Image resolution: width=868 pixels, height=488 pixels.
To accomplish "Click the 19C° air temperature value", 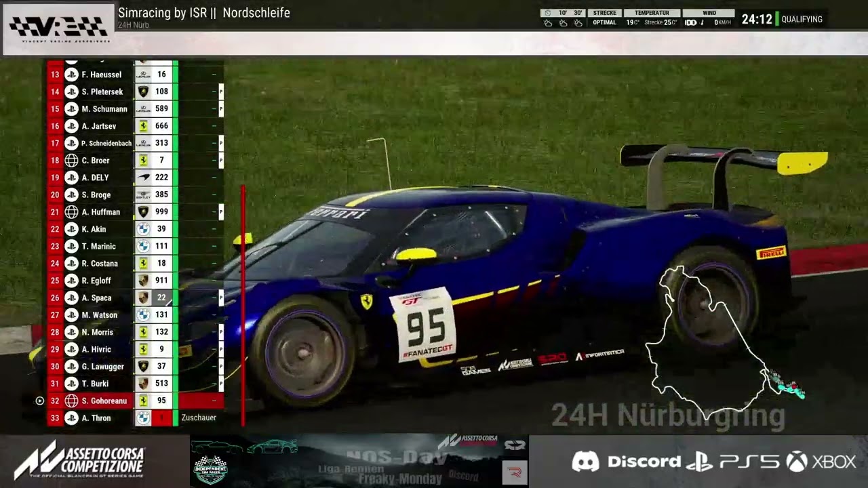I will coord(633,22).
